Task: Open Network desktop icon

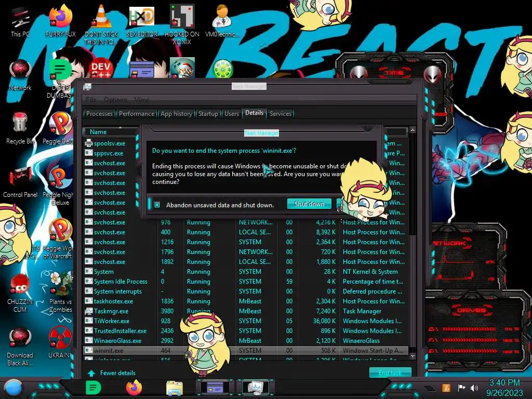Action: 20,75
